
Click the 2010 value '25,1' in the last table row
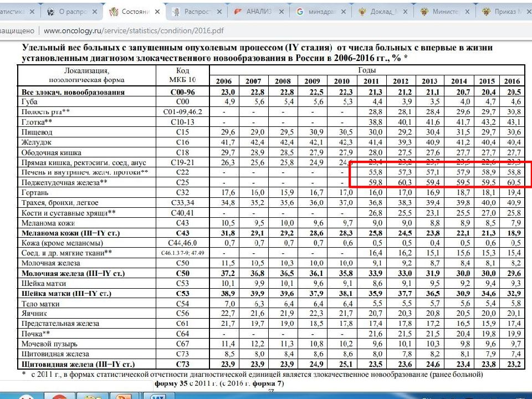coord(345,365)
